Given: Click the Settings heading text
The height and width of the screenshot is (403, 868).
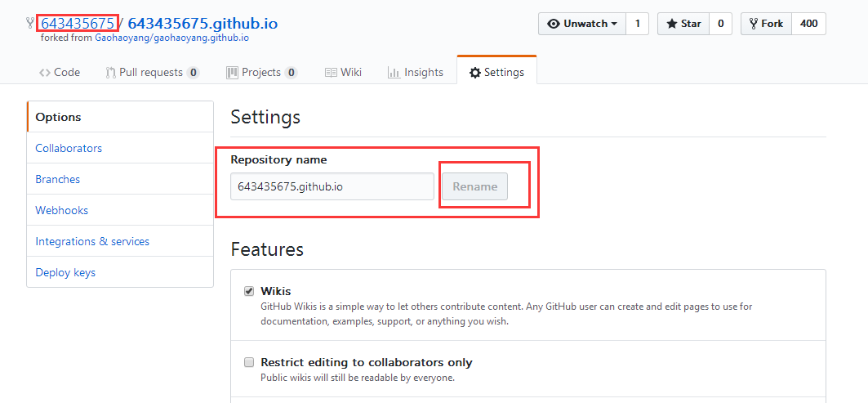Looking at the screenshot, I should pyautogui.click(x=265, y=117).
